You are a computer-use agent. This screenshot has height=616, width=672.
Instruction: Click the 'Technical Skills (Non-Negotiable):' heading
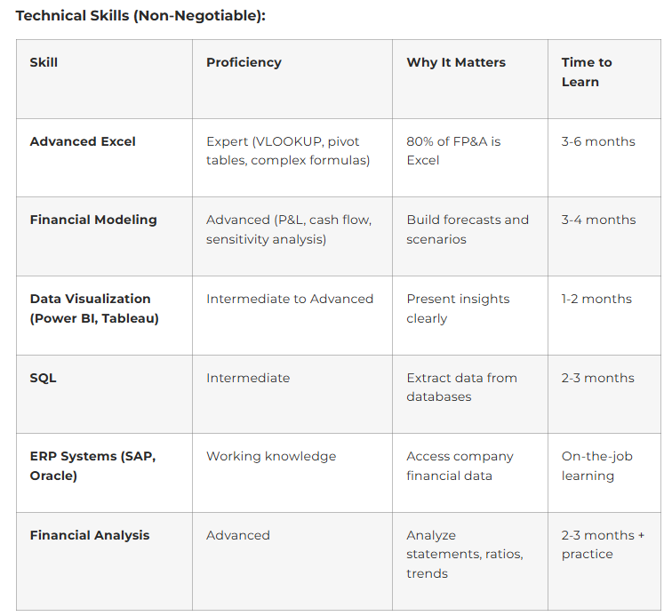140,16
